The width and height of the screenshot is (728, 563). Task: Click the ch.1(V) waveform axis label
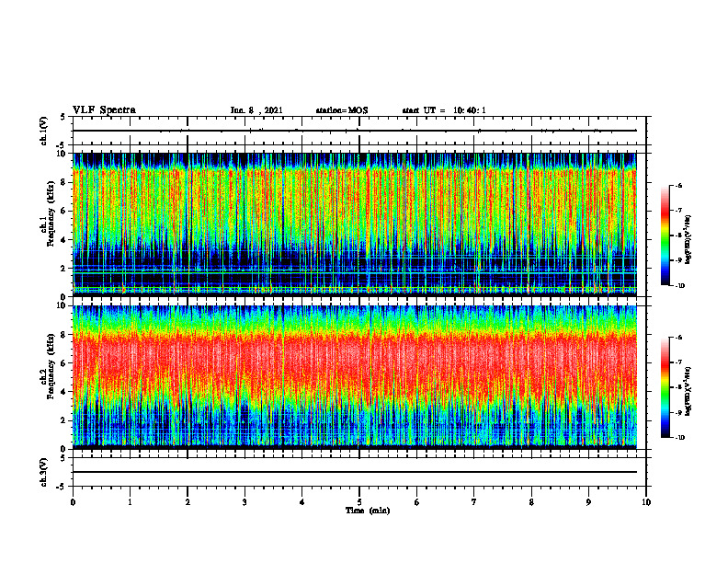(44, 131)
